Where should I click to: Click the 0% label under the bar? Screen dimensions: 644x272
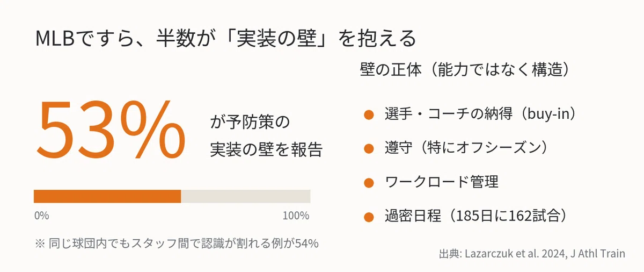[42, 216]
